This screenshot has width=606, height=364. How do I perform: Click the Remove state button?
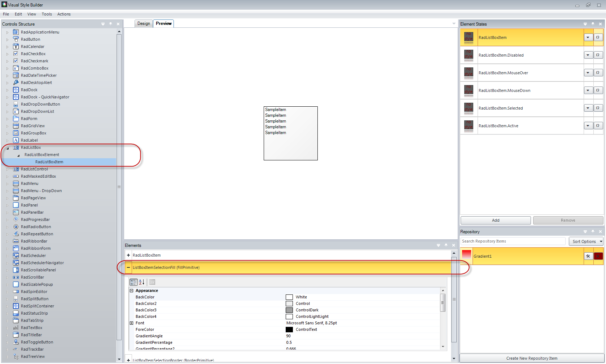568,220
